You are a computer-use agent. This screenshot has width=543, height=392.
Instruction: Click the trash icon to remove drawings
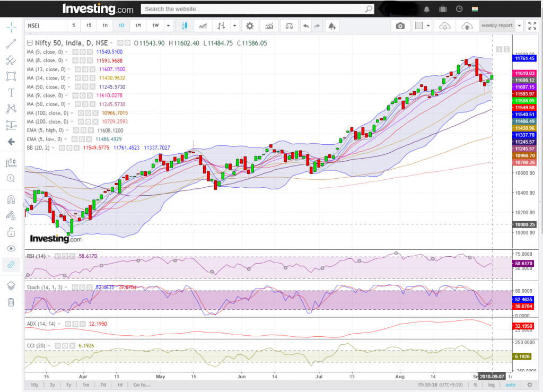point(11,302)
